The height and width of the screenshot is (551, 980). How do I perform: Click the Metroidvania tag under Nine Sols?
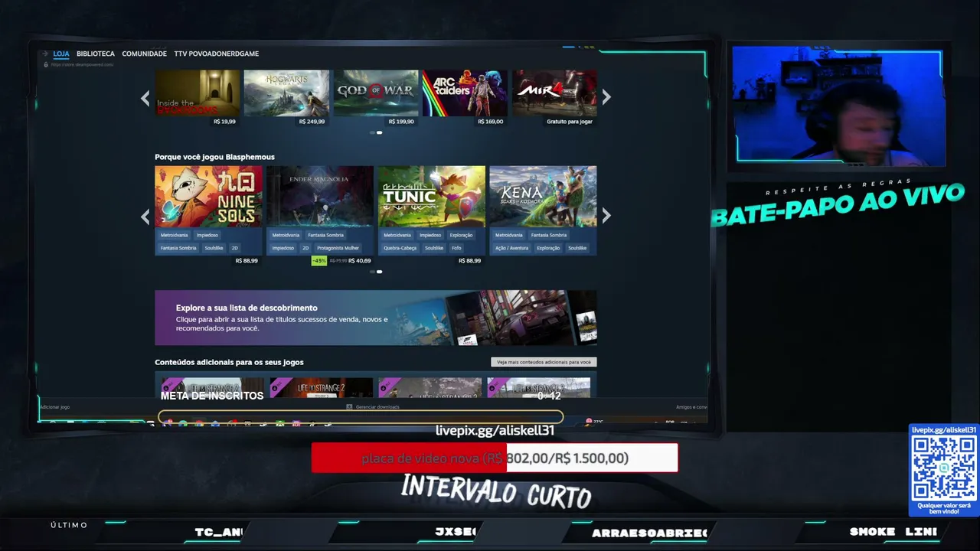coord(174,235)
